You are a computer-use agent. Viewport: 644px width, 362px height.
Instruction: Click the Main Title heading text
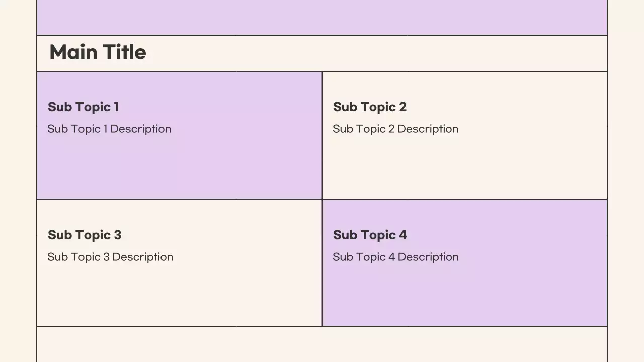pyautogui.click(x=98, y=52)
